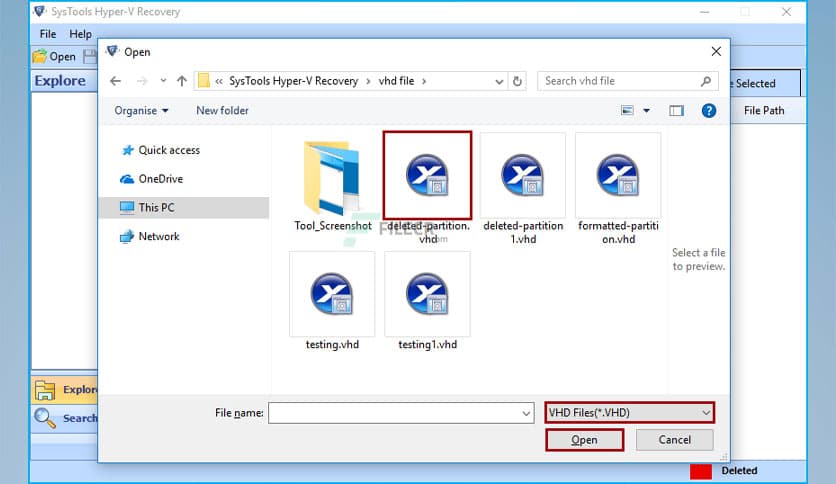Click the File name input field

401,413
